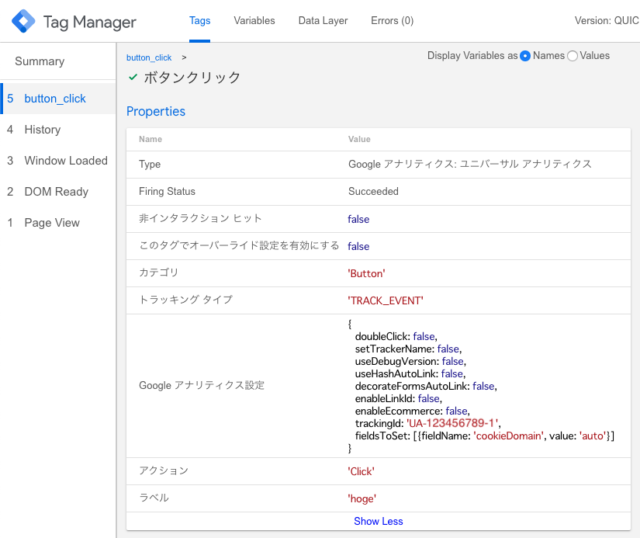Screen dimensions: 640x538
Task: Click the Version: QUIC text
Action: click(607, 21)
